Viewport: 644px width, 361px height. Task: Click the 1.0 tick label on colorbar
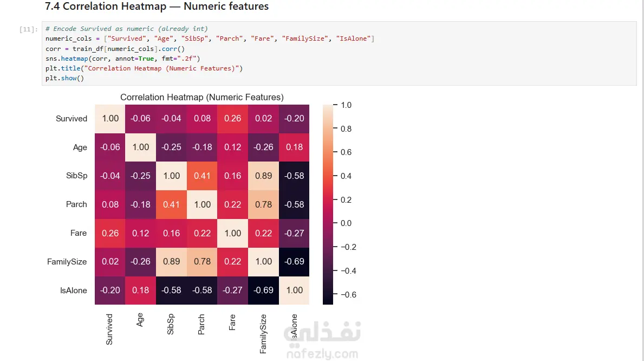coord(346,105)
